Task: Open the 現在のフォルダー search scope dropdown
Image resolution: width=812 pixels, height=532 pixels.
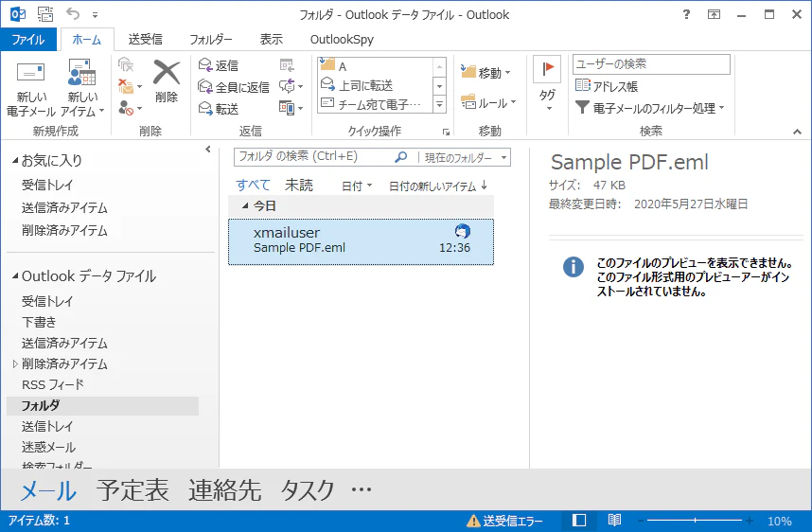Action: click(x=465, y=157)
